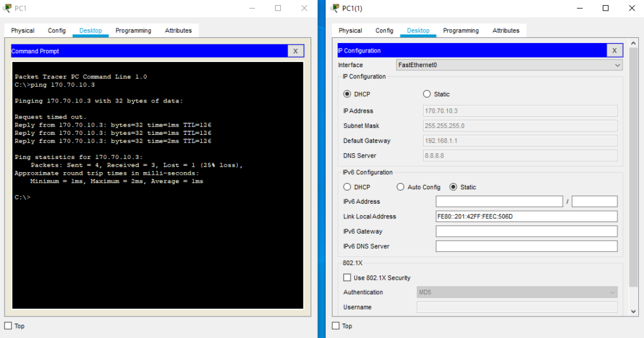Click the 802.1X Username field
This screenshot has width=644, height=338.
(517, 307)
